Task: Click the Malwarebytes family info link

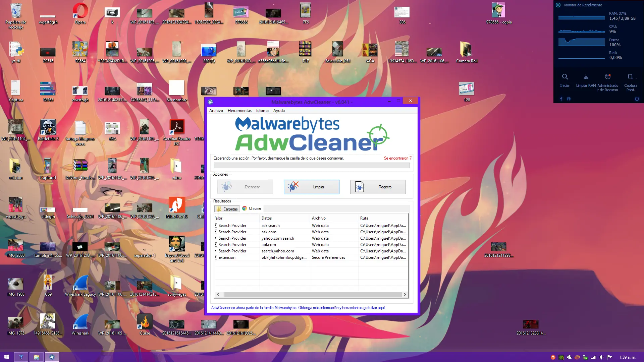Action: [299, 308]
